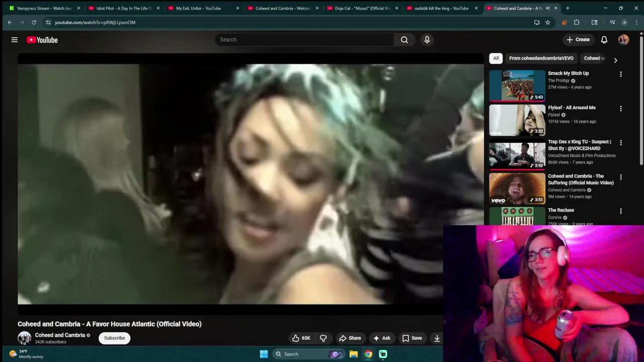This screenshot has height=362, width=644.
Task: Close the Doja Cat Mooo! tab
Action: click(x=396, y=8)
